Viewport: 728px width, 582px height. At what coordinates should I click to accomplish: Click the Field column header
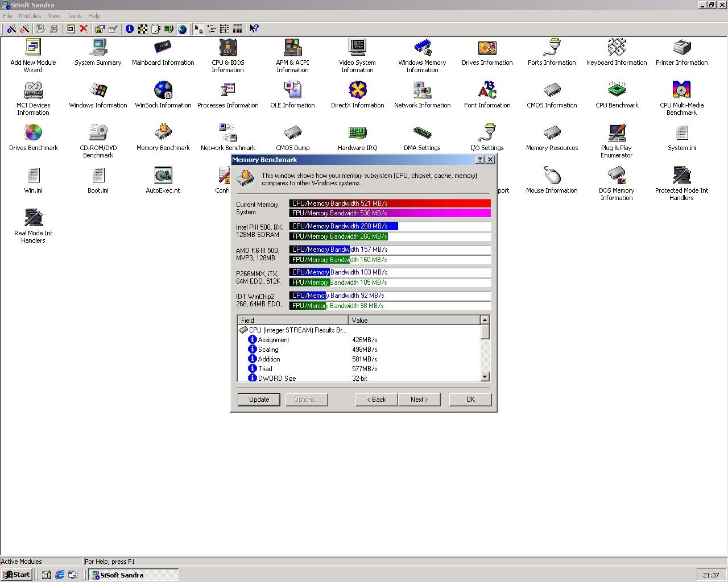point(293,320)
